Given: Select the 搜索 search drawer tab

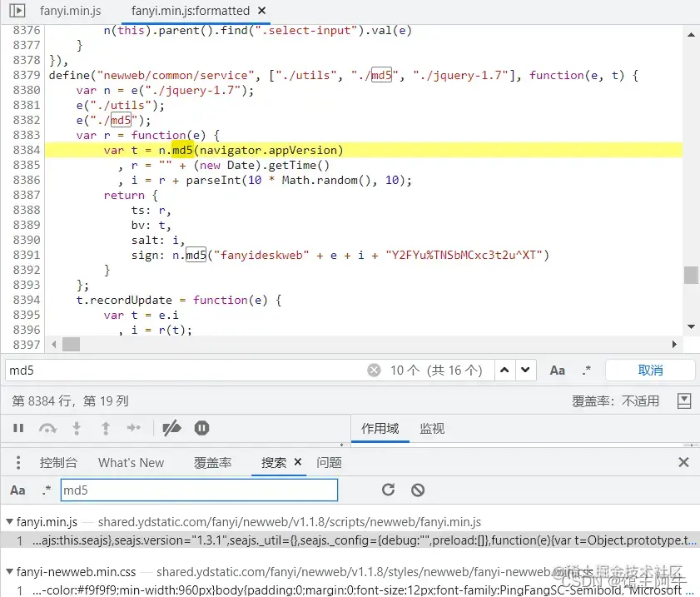Looking at the screenshot, I should click(274, 463).
